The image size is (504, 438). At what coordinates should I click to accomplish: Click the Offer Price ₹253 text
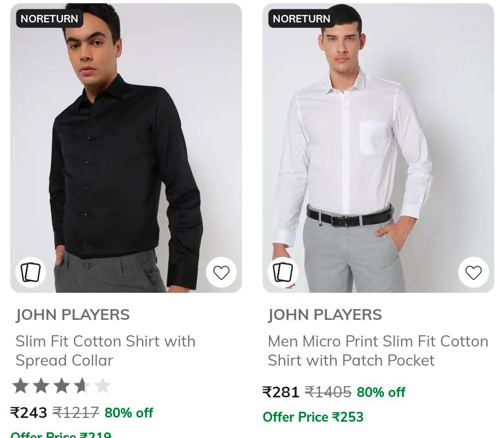pyautogui.click(x=312, y=417)
